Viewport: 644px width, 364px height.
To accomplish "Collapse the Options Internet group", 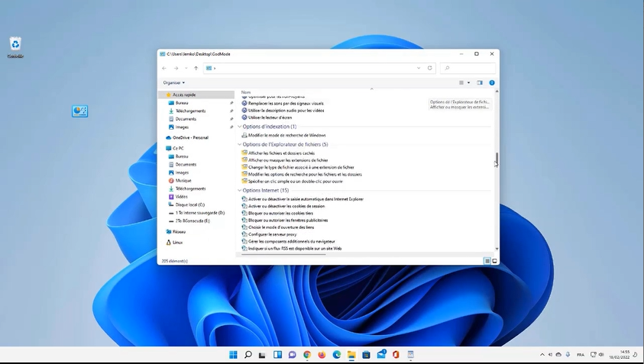I will 239,190.
